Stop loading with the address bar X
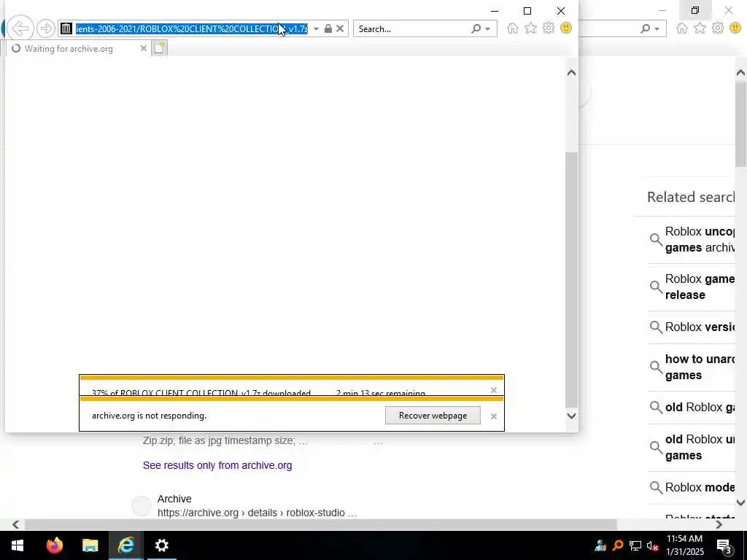Image resolution: width=747 pixels, height=560 pixels. pyautogui.click(x=340, y=28)
